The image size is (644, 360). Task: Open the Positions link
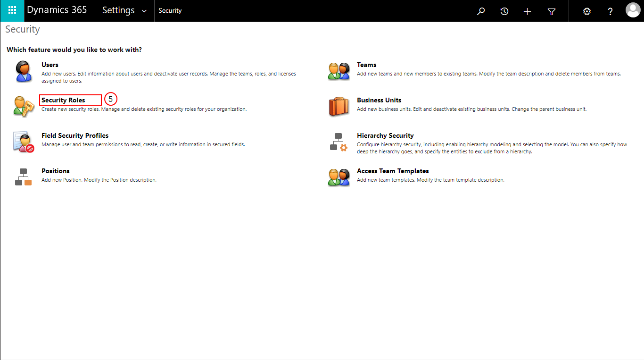(56, 171)
